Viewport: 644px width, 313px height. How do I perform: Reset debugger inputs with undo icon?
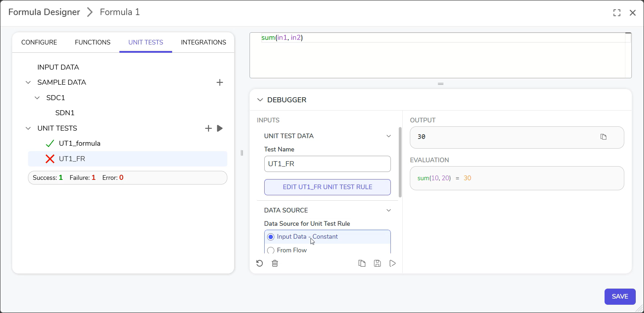260,263
